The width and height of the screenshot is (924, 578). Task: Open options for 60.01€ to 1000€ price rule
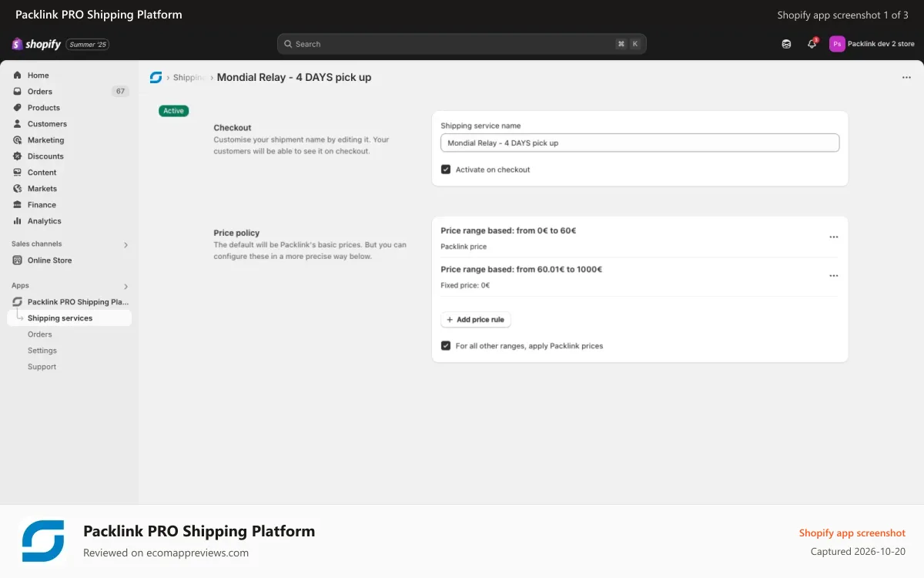tap(833, 276)
